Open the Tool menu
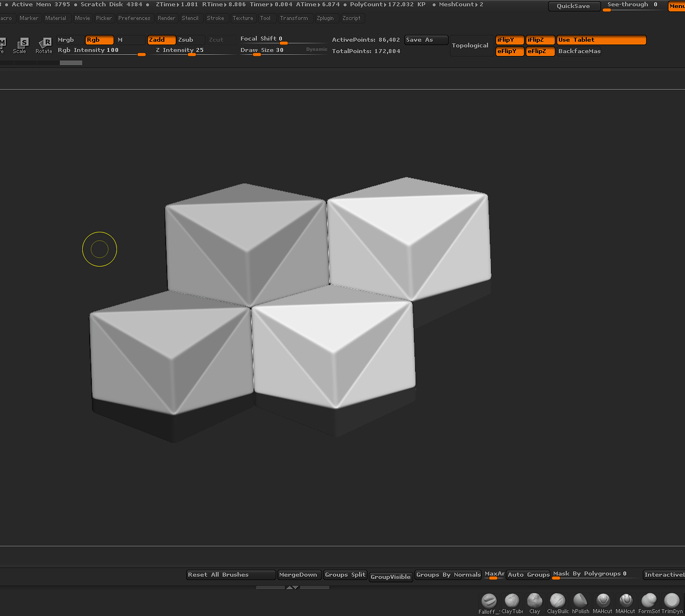Image resolution: width=685 pixels, height=616 pixels. click(265, 18)
